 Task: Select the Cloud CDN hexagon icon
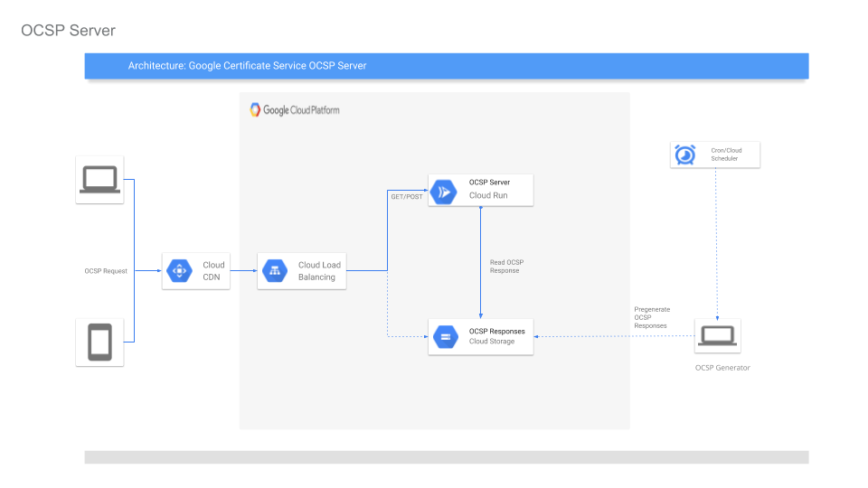click(x=179, y=270)
